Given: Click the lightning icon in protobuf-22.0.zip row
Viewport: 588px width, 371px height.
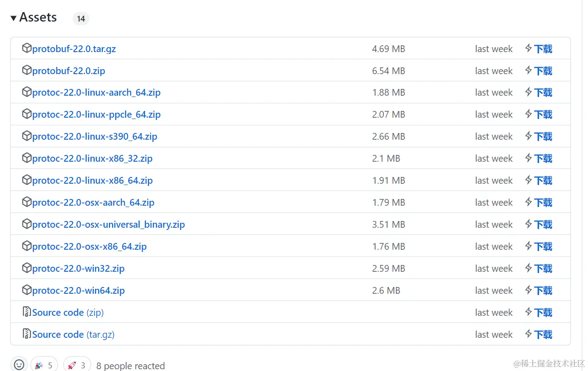Looking at the screenshot, I should click(529, 70).
